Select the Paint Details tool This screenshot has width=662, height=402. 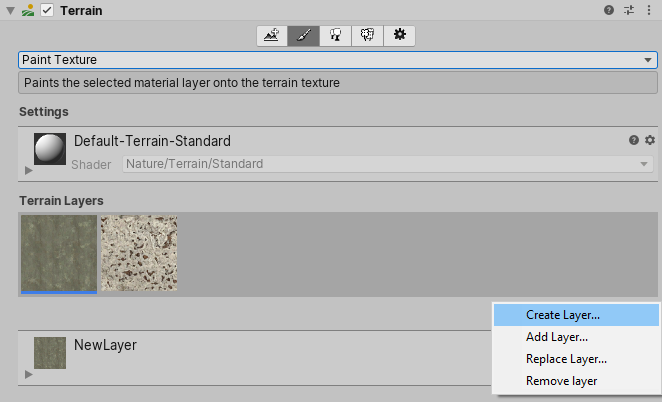pos(368,36)
